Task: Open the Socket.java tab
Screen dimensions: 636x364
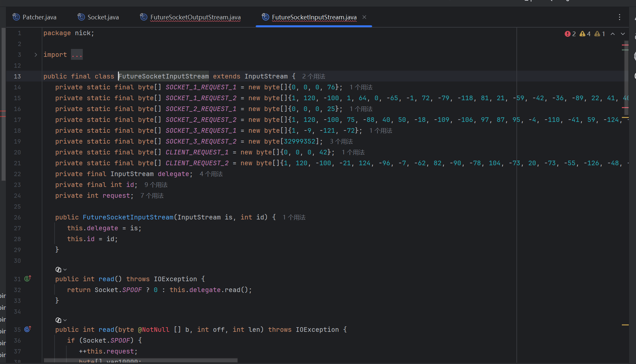Action: click(x=98, y=17)
